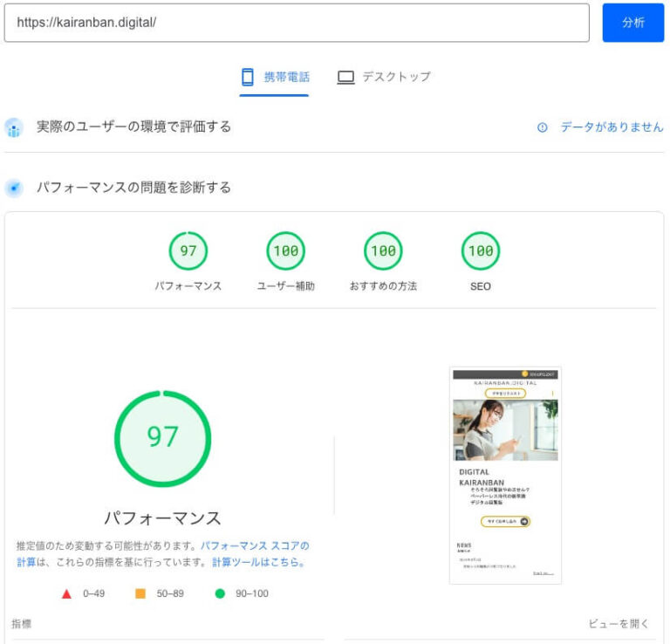Open the 計算ツールはこちら link
Viewport: 670px width, 644px height.
[x=259, y=563]
